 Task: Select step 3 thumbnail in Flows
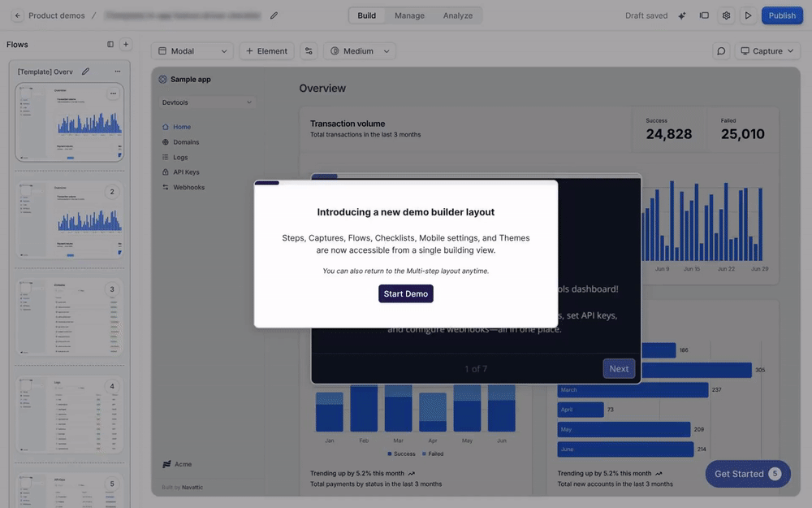tap(70, 317)
